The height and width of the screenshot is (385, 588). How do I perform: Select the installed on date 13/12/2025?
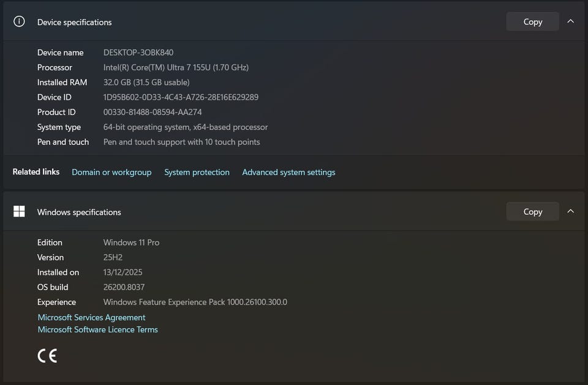coord(123,272)
